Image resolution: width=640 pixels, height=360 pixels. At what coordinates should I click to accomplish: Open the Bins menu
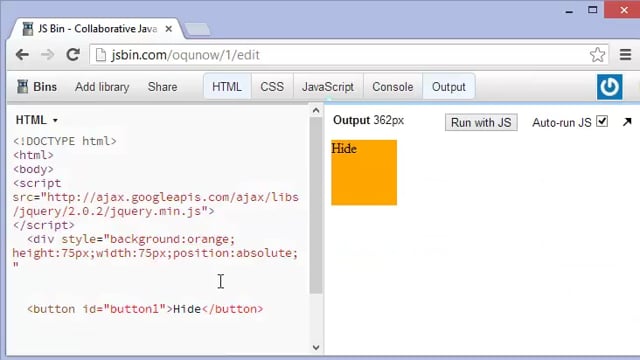(44, 87)
